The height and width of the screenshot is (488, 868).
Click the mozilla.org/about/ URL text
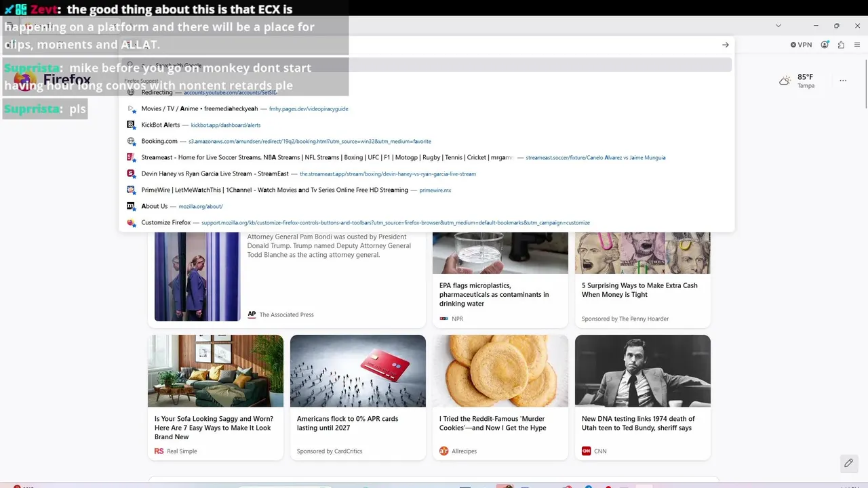click(x=201, y=206)
